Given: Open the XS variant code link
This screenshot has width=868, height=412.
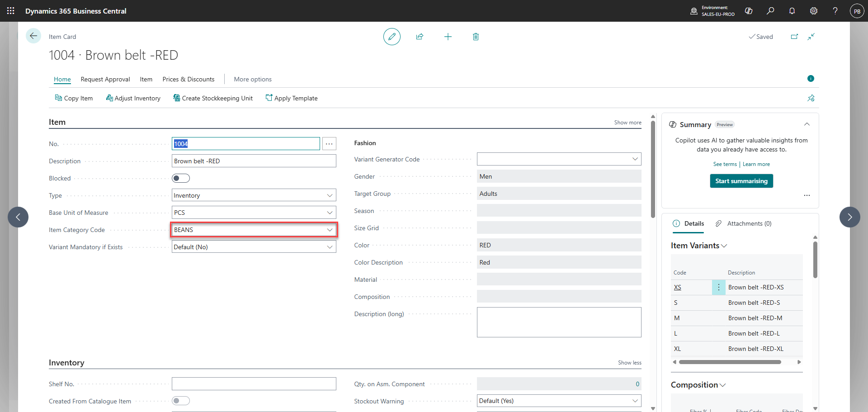Looking at the screenshot, I should [x=677, y=287].
